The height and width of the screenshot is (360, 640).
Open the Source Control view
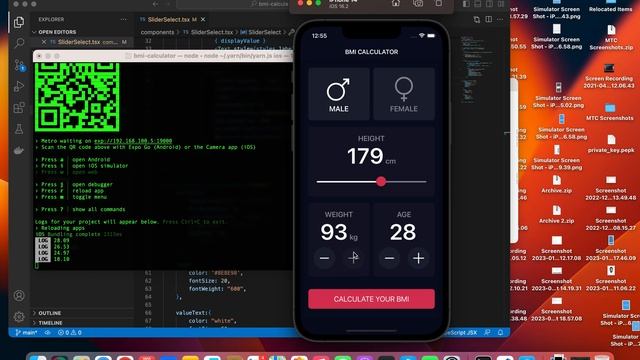(19, 65)
